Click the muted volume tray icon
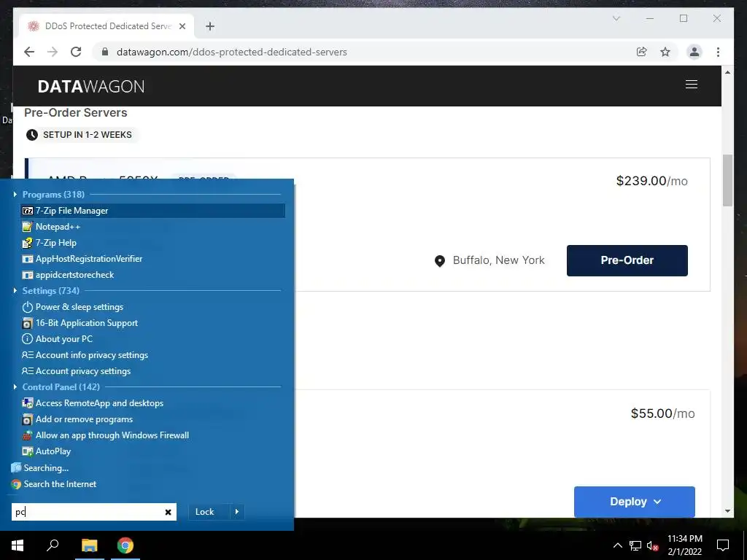The image size is (747, 560). [x=652, y=545]
